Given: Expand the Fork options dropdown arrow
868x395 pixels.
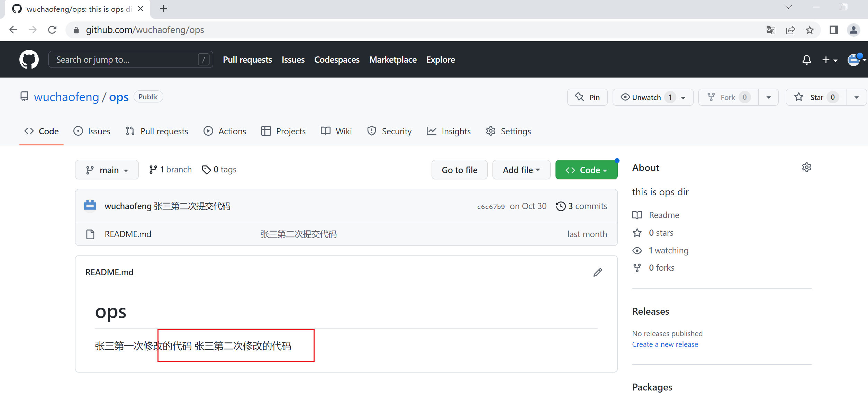Looking at the screenshot, I should coord(768,97).
